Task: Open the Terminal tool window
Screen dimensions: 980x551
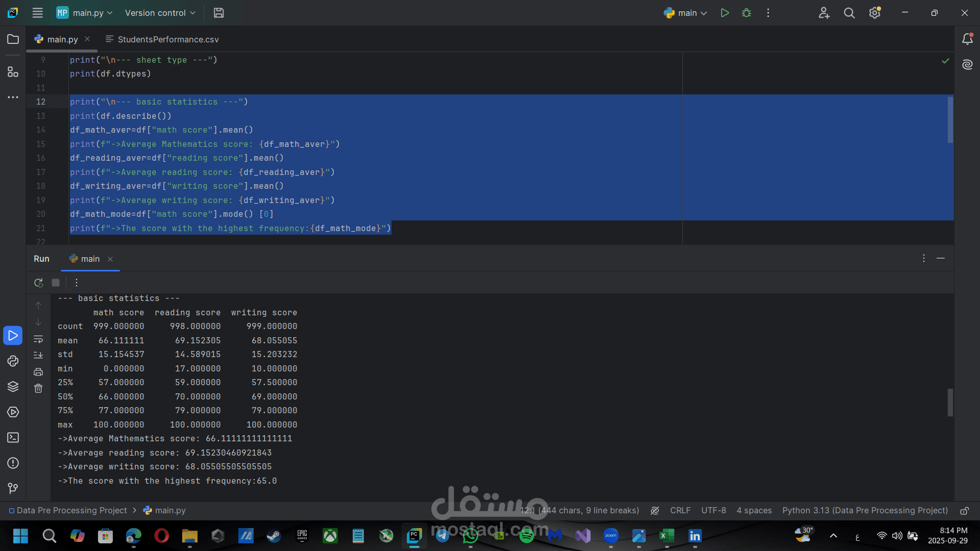Action: (13, 438)
